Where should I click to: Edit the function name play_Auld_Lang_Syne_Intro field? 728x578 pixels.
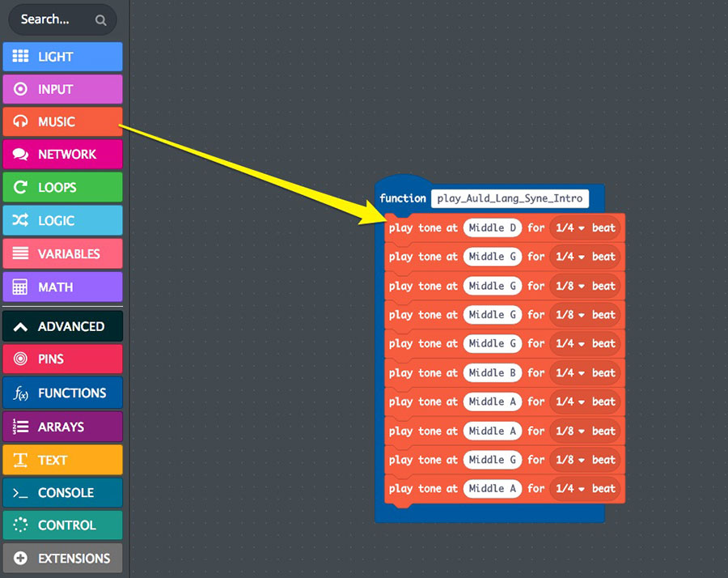coord(510,198)
